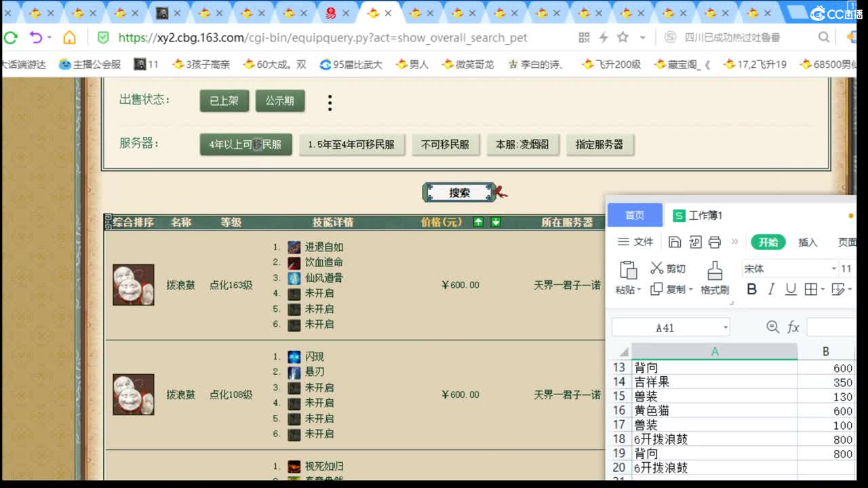The height and width of the screenshot is (488, 868).
Task: Activate 格式刷 format painter
Action: point(715,279)
